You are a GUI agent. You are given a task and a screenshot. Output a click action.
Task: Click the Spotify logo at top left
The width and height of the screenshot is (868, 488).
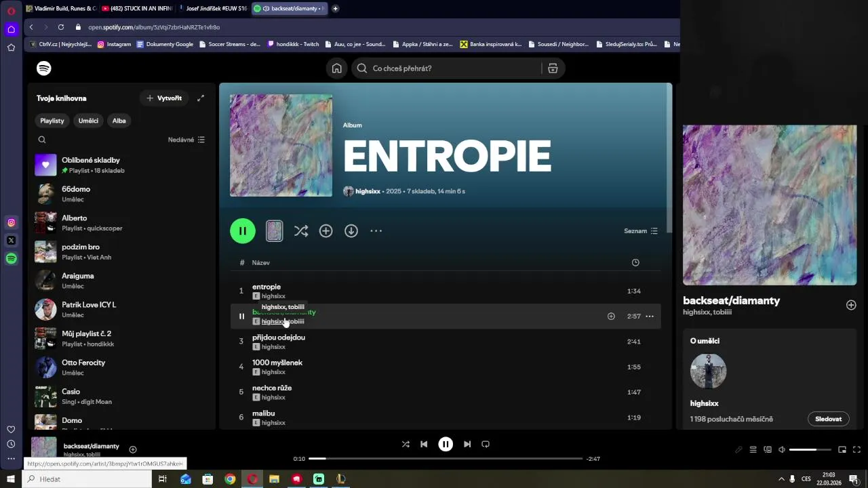(x=44, y=68)
